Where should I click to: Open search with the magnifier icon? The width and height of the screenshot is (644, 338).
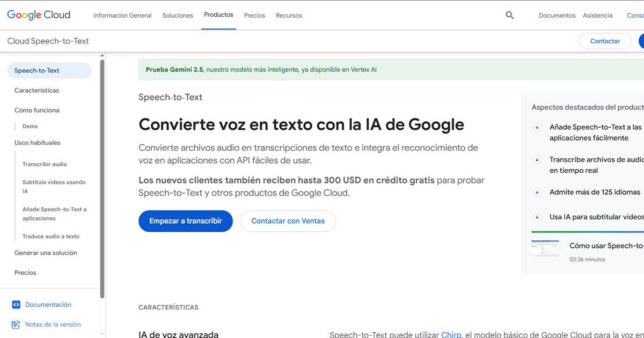510,16
